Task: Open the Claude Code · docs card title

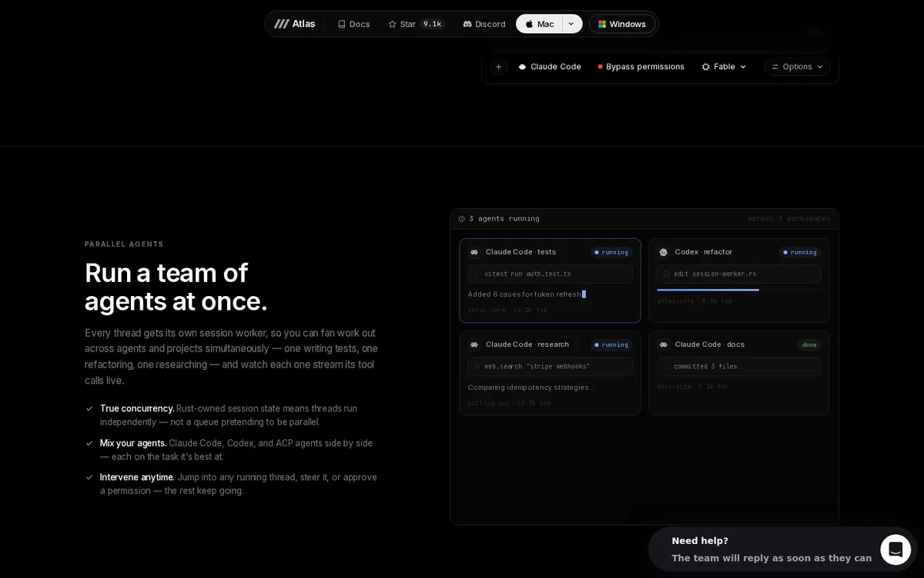Action: point(710,344)
